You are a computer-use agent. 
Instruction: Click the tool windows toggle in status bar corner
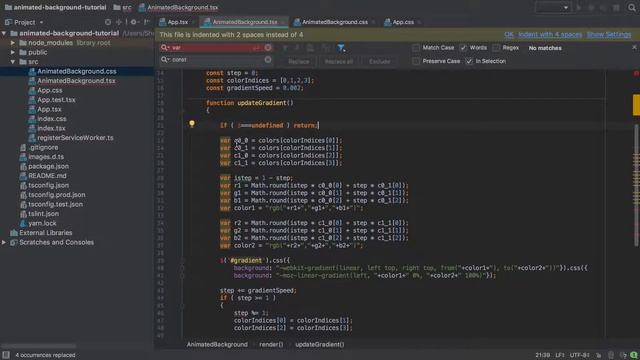coord(6,355)
